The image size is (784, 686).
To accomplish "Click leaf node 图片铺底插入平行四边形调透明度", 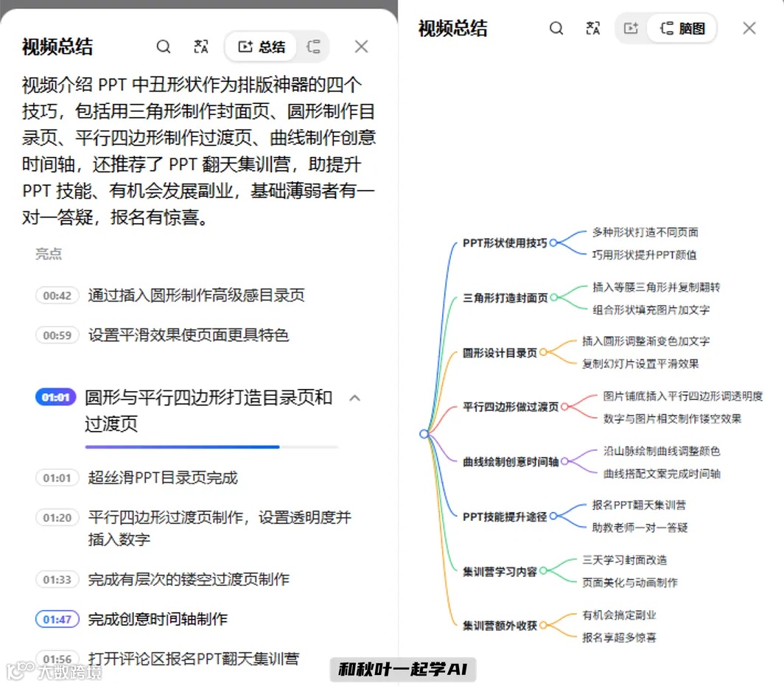I will point(682,396).
